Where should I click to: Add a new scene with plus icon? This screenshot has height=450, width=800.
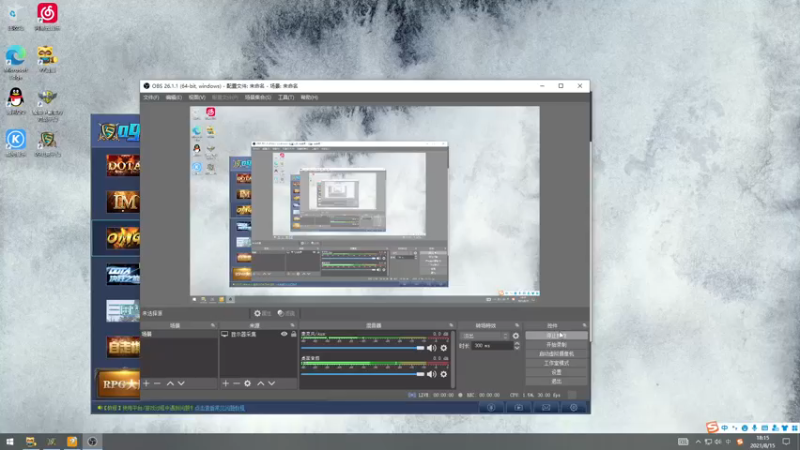pyautogui.click(x=146, y=383)
